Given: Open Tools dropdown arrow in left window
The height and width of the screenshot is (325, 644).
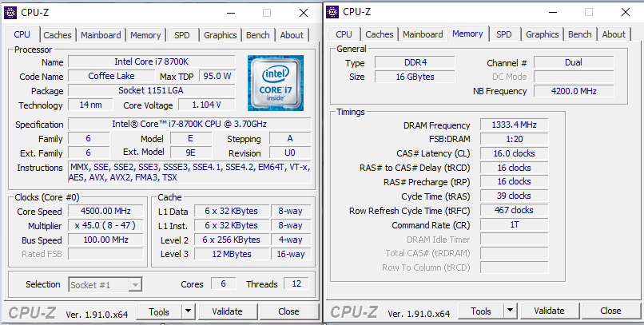Looking at the screenshot, I should coord(188,312).
